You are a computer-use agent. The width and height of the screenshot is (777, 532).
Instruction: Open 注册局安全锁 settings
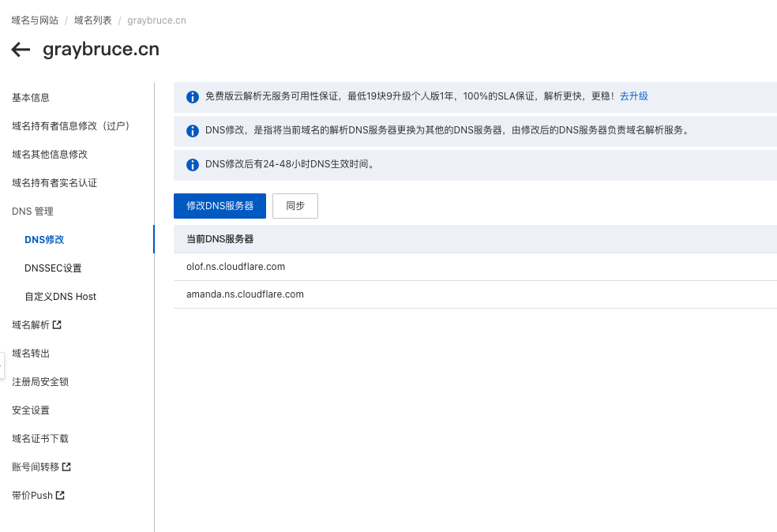click(40, 381)
